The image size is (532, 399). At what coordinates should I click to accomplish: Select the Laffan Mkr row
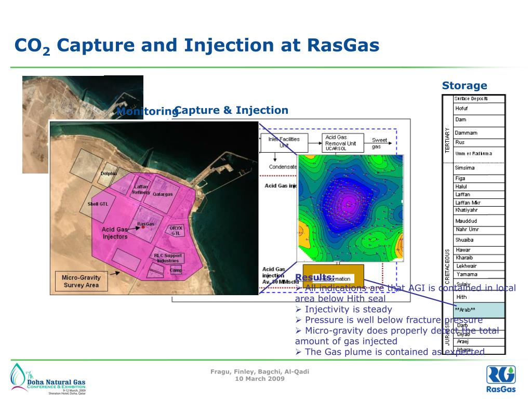479,203
